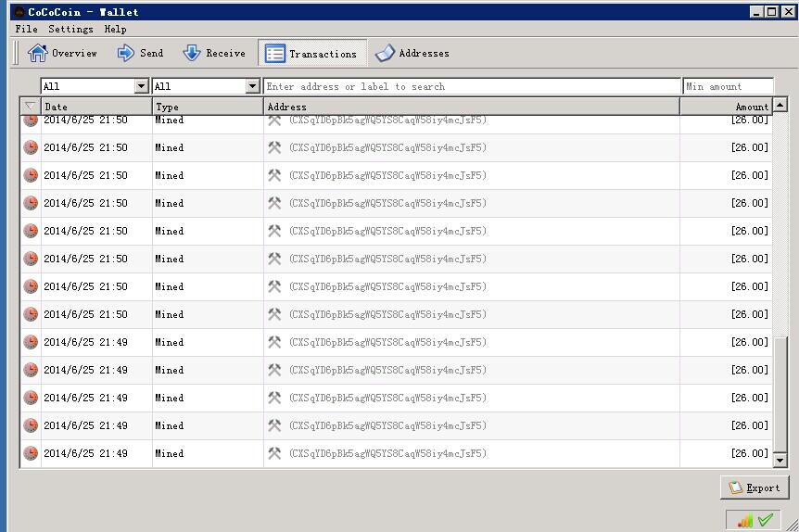Select address of last 21:50 row
Viewport: 799px width, 532px height.
point(387,314)
